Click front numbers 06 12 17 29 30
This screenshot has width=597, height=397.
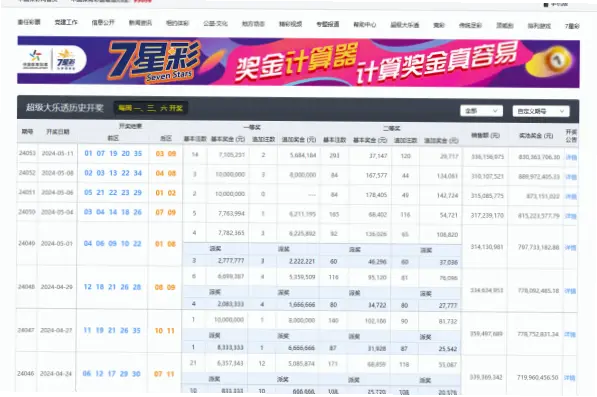(x=112, y=374)
